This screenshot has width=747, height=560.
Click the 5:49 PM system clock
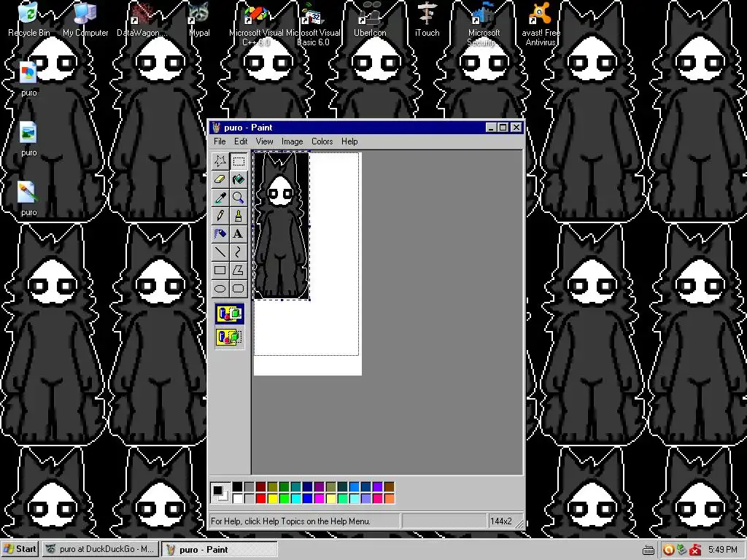click(x=723, y=550)
